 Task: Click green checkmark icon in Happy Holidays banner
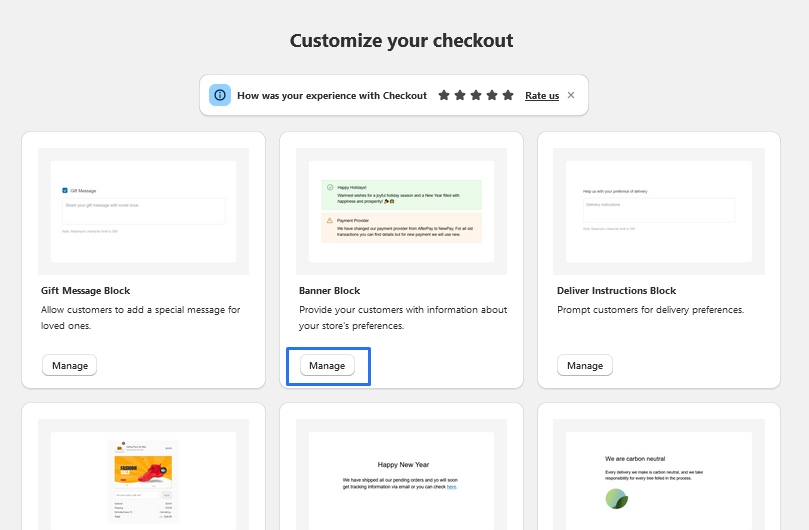tap(329, 187)
